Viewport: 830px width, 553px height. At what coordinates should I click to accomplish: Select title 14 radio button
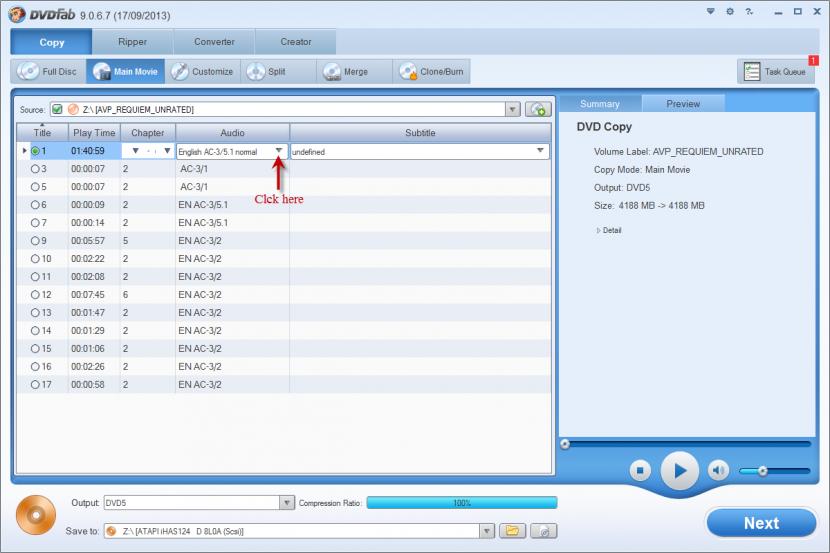coord(35,331)
